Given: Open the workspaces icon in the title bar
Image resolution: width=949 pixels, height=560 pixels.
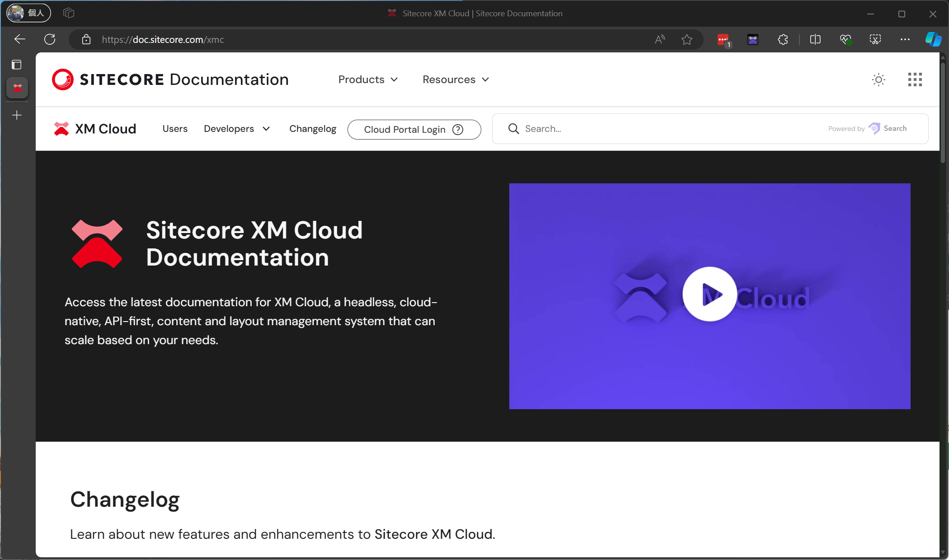Looking at the screenshot, I should [69, 13].
